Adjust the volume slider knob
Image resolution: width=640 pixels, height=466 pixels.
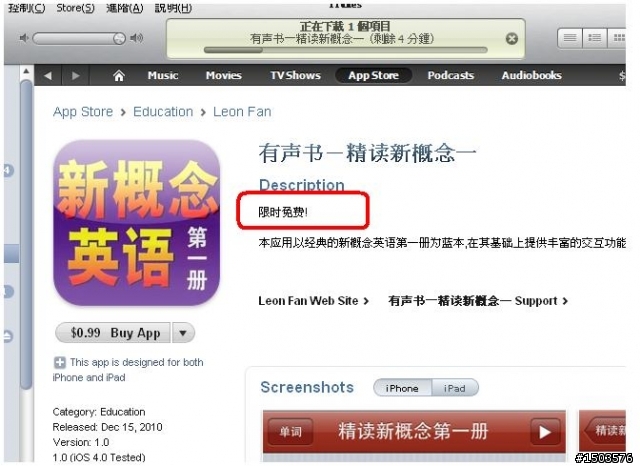pos(119,38)
